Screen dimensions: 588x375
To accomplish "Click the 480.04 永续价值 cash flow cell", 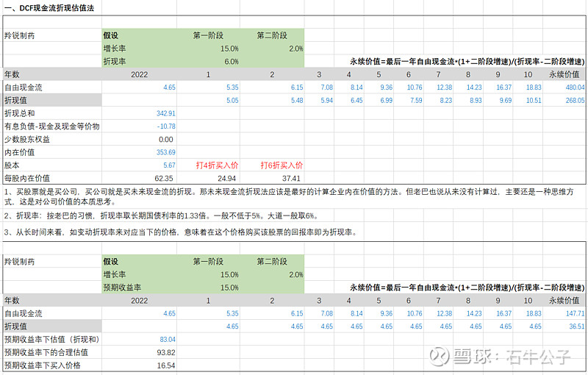I will 575,87.
